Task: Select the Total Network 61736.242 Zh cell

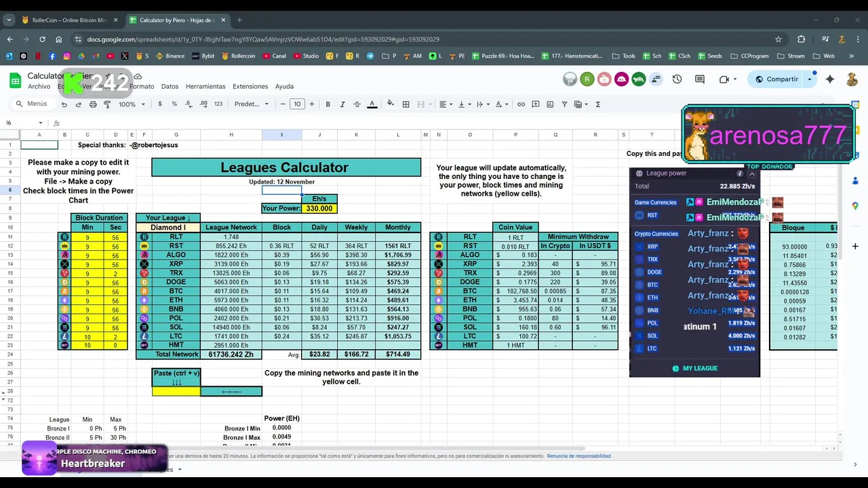Action: pyautogui.click(x=231, y=354)
